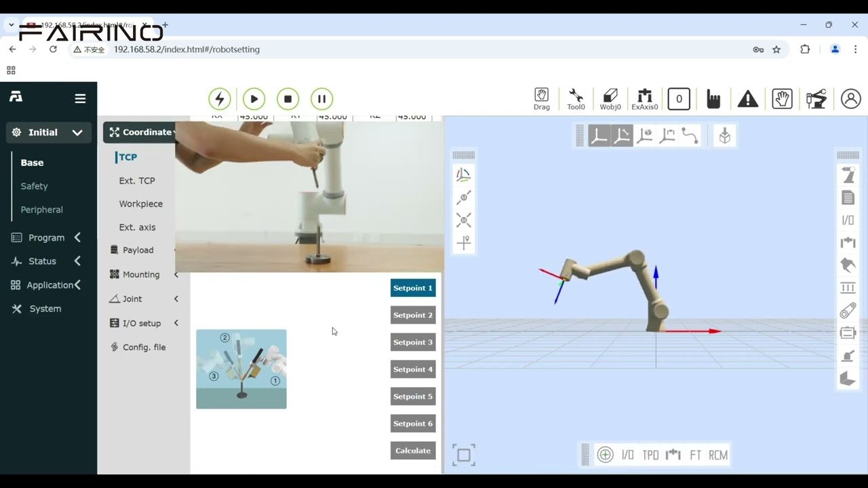Toggle workpiece coordinate axes display

click(645, 136)
